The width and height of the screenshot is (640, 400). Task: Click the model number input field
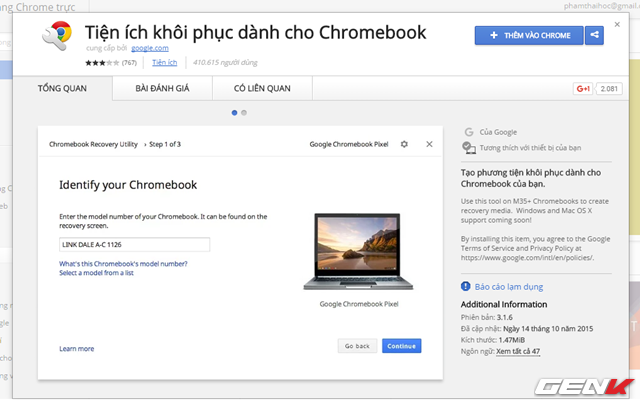pyautogui.click(x=134, y=244)
